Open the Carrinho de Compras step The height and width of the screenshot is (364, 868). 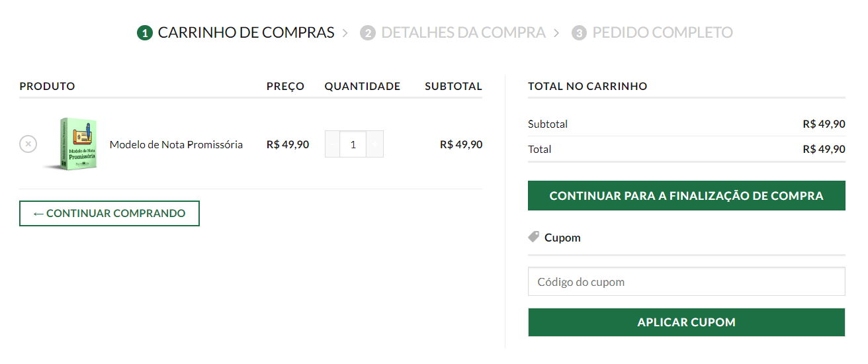coord(246,32)
